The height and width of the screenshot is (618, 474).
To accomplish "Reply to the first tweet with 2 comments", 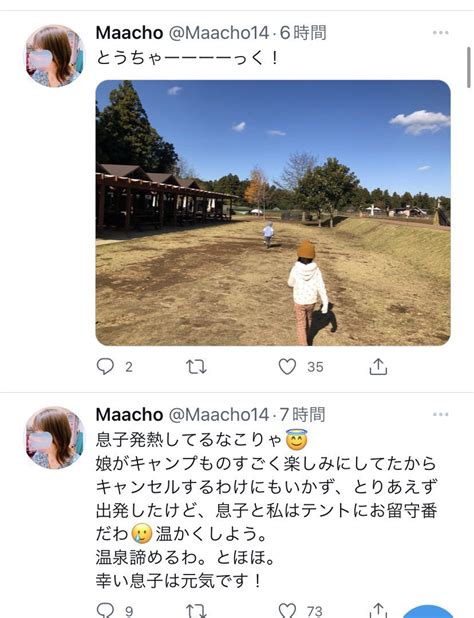I will [105, 367].
